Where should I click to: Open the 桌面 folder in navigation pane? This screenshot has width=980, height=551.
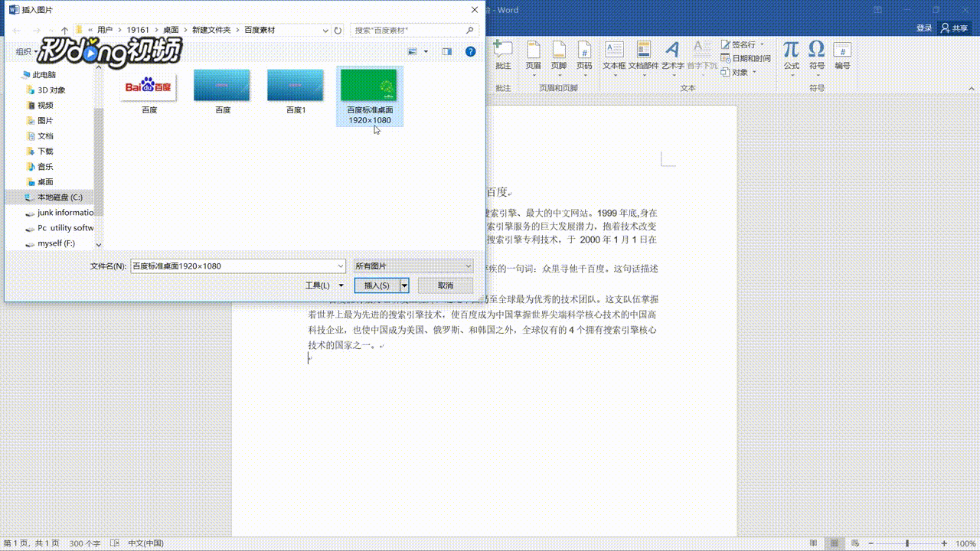(x=45, y=182)
